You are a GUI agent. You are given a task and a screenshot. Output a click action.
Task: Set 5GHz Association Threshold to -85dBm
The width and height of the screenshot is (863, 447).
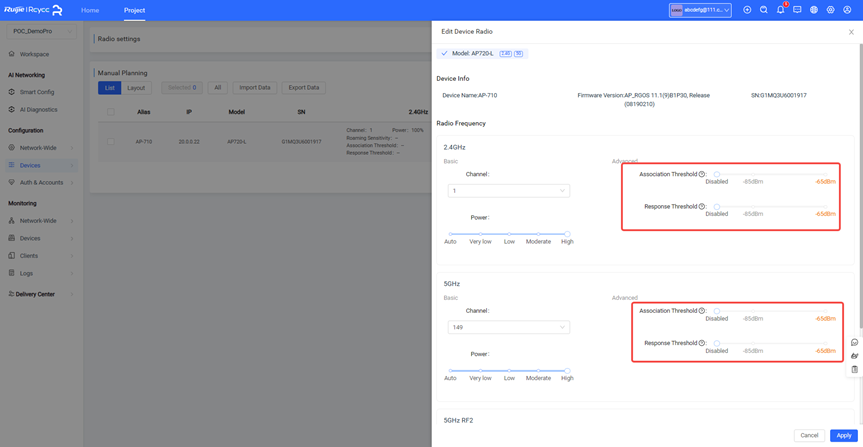point(753,310)
